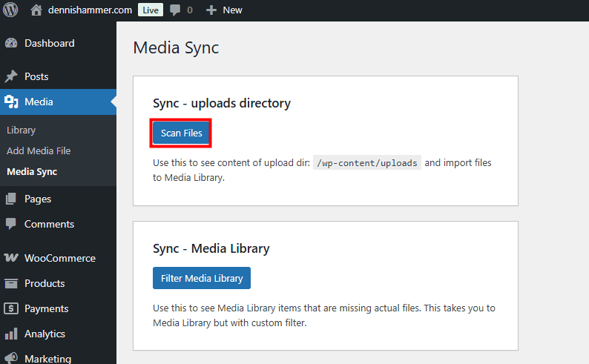
Task: Open Add Media File submenu
Action: [39, 150]
